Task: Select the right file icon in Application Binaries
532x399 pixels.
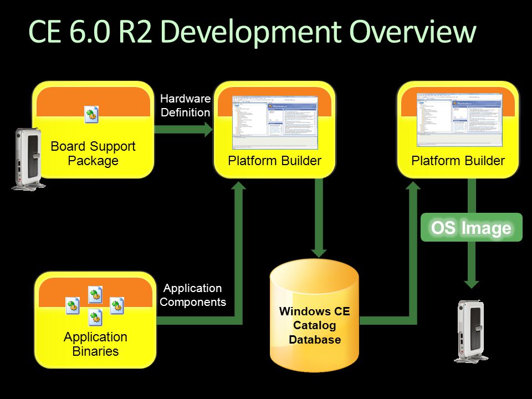Action: (117, 305)
